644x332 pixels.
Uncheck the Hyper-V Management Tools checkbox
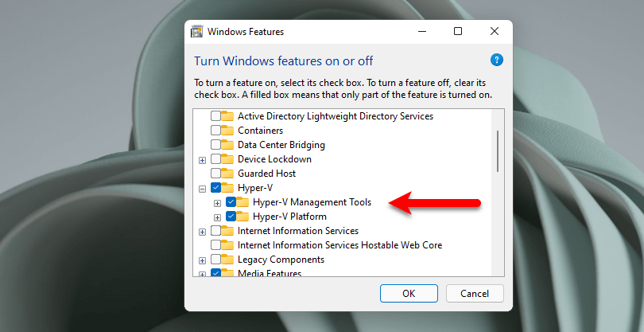click(231, 202)
